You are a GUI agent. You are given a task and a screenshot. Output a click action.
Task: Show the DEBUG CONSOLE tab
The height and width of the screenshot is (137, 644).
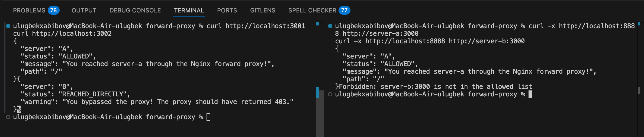[135, 10]
